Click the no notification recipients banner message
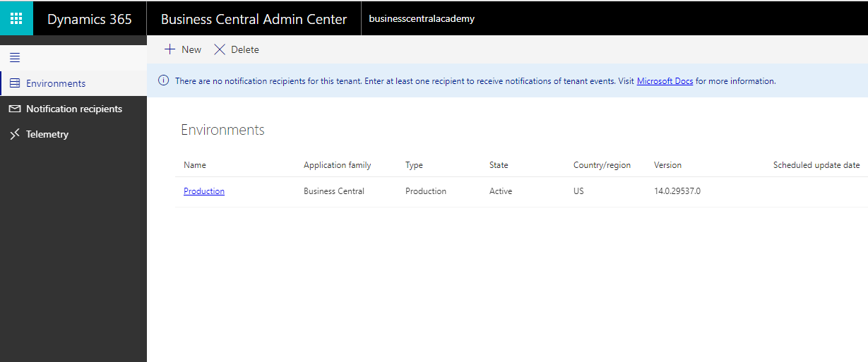This screenshot has width=868, height=362. coord(475,81)
